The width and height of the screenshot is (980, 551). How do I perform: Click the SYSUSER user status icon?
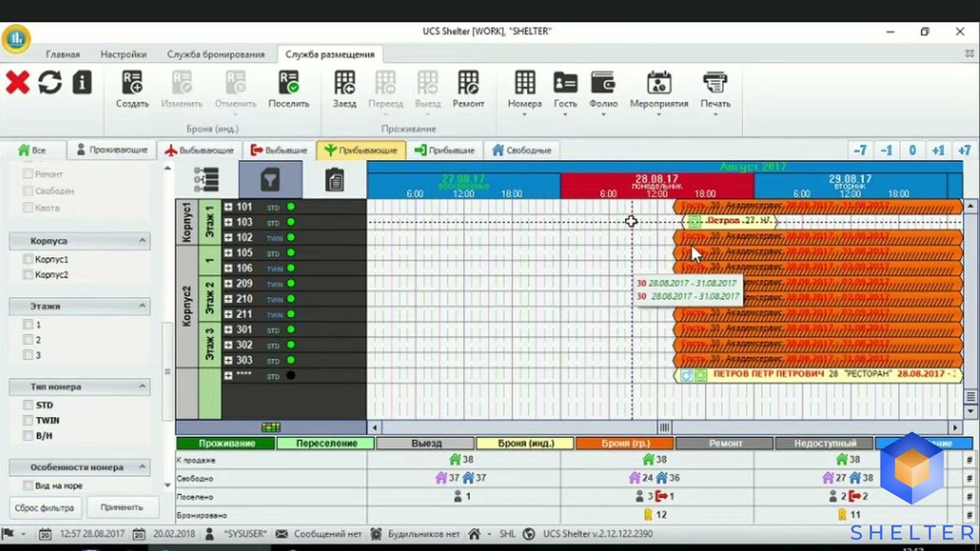pyautogui.click(x=210, y=534)
